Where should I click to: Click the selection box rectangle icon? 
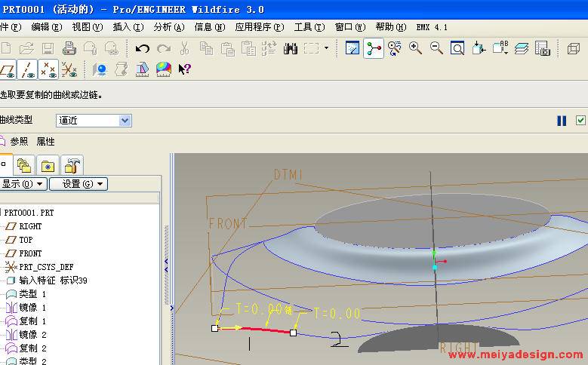click(311, 48)
